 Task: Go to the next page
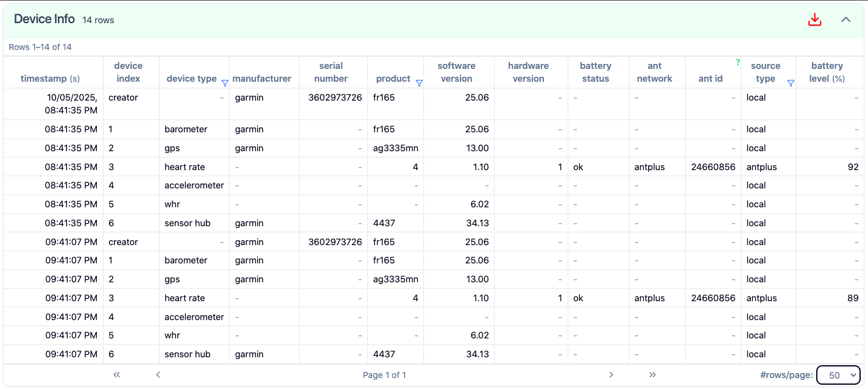click(x=611, y=375)
